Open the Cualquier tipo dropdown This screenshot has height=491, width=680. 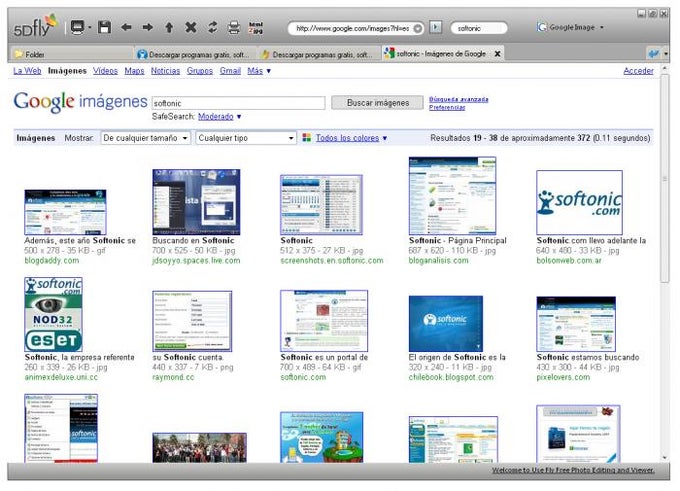coord(246,138)
